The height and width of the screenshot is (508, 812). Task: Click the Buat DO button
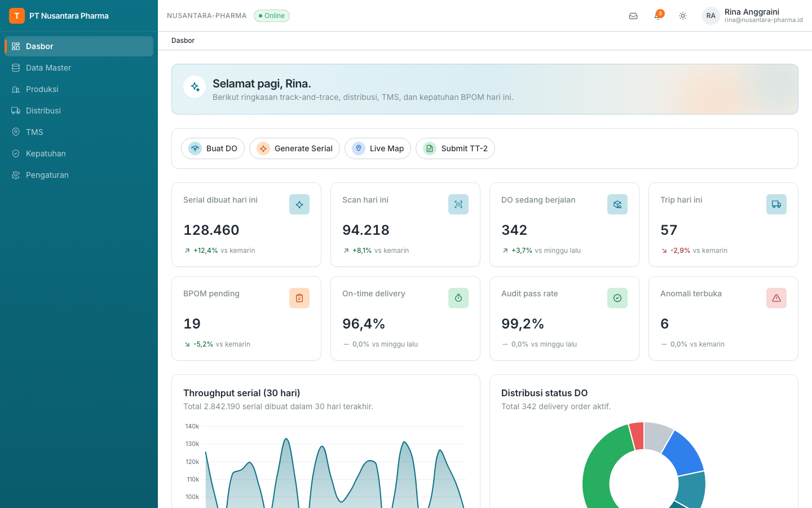tap(213, 148)
